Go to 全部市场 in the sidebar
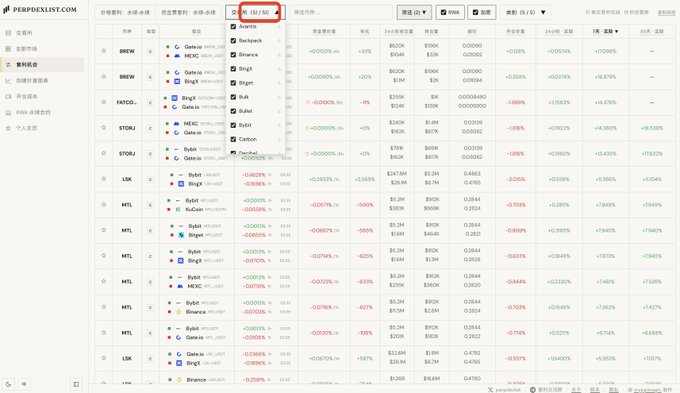680x393 pixels. point(42,49)
